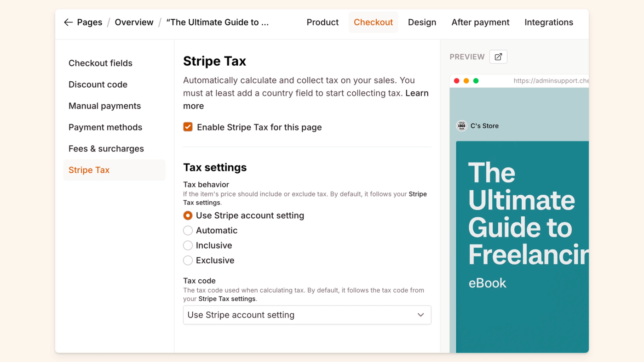The image size is (644, 362).
Task: Click the green dot in the preview browser
Action: pyautogui.click(x=476, y=80)
